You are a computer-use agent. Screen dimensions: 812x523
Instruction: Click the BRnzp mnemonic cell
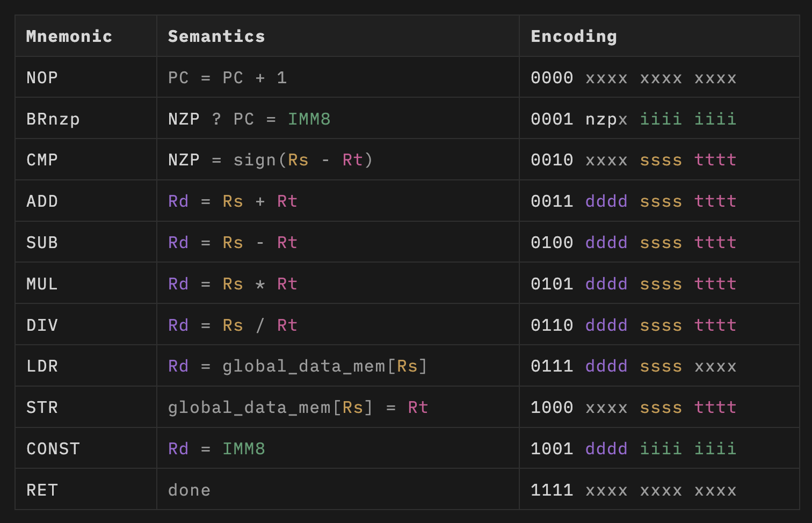click(x=53, y=119)
